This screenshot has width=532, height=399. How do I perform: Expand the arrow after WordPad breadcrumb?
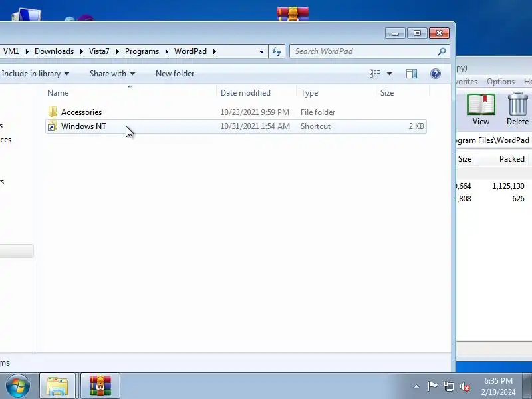214,52
